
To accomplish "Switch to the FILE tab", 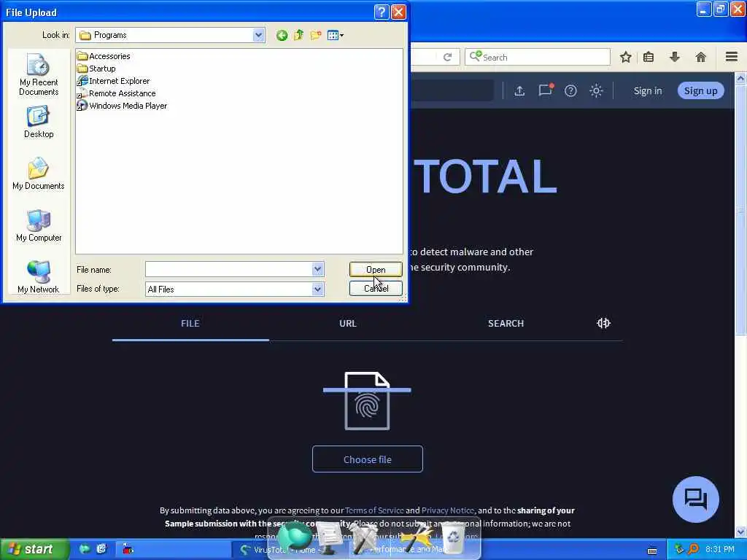I will pyautogui.click(x=190, y=324).
